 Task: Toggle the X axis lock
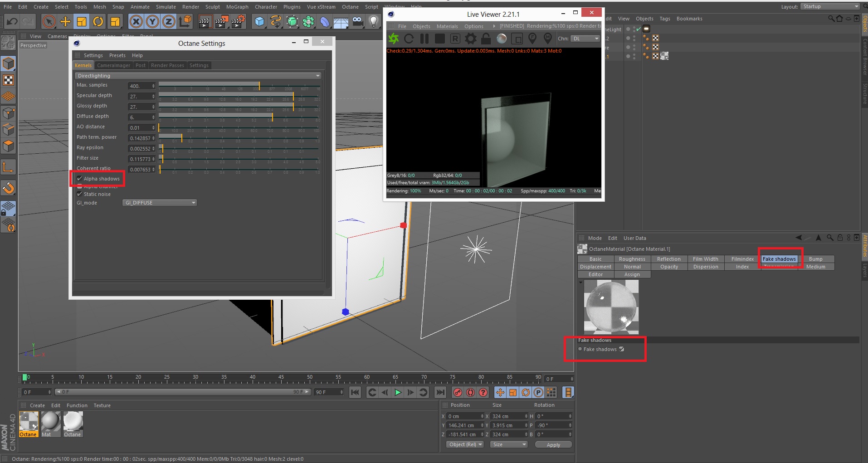click(136, 21)
